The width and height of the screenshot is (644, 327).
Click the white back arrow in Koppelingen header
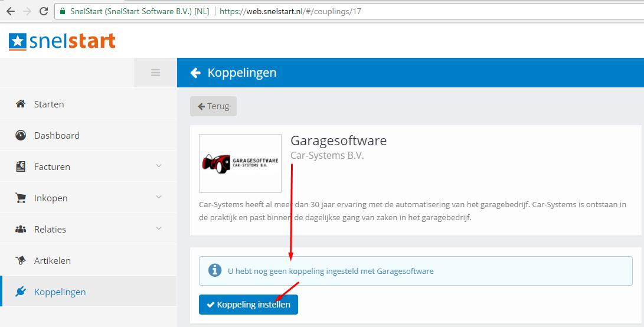click(x=195, y=73)
